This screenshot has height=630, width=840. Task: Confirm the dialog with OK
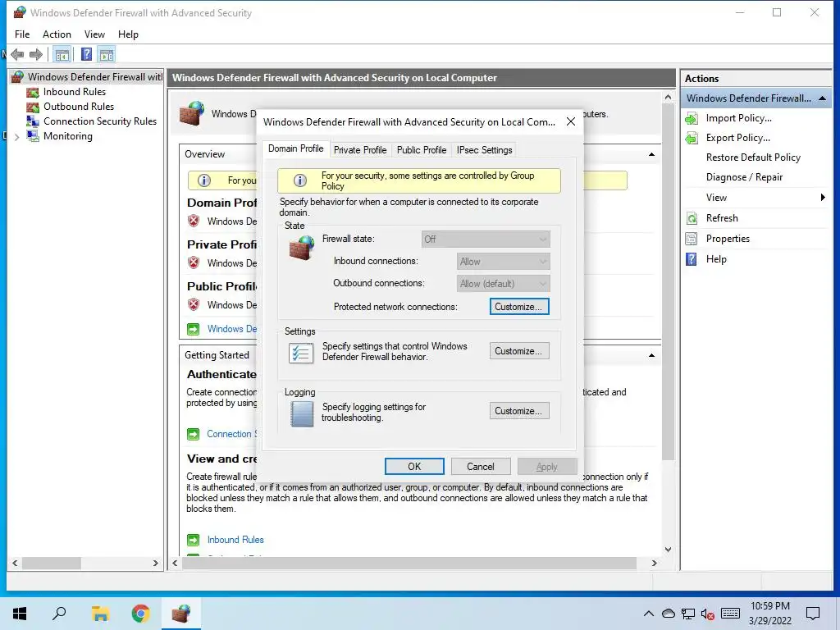click(414, 467)
